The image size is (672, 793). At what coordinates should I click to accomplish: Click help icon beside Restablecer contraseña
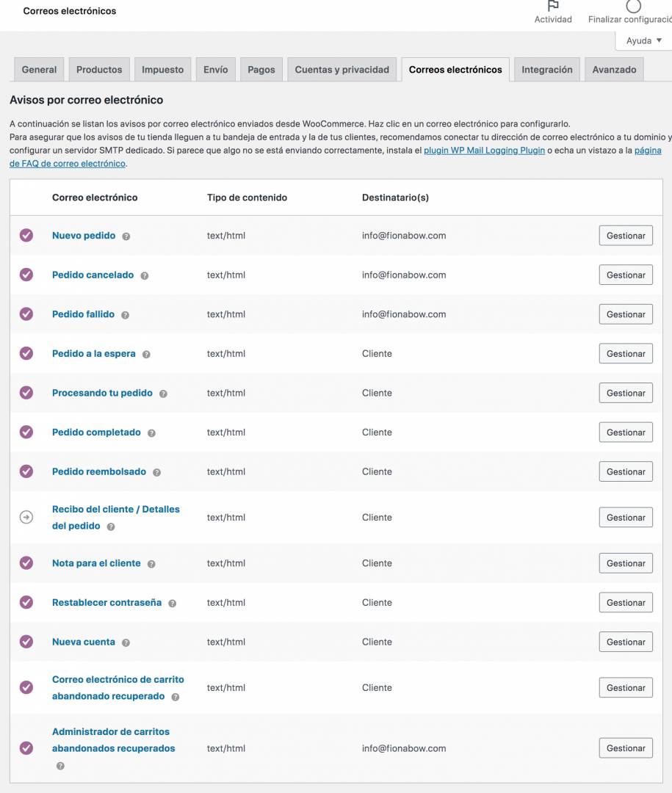coord(172,604)
